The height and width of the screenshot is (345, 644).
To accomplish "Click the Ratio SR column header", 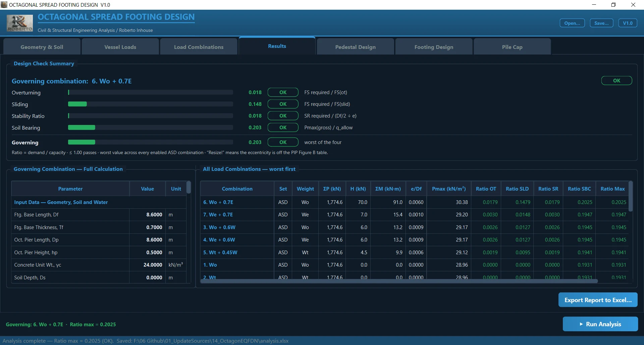I will [548, 189].
